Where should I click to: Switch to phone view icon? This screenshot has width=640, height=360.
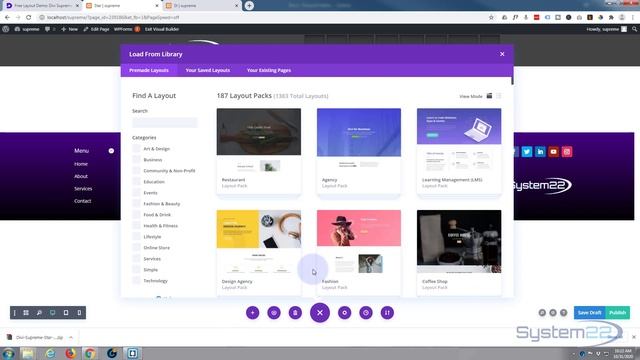(79, 313)
